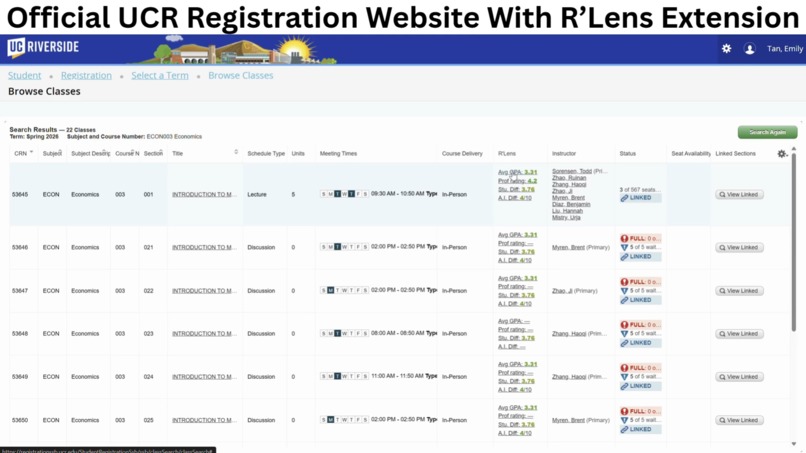Viewport: 806px width, 453px height.
Task: Click the Browse Classes breadcrumb
Action: pos(241,76)
